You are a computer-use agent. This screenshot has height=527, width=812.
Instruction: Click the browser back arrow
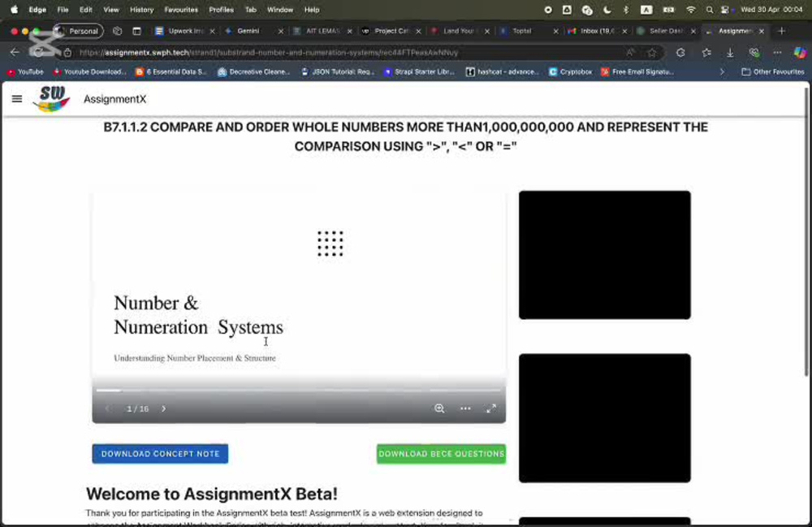pyautogui.click(x=15, y=52)
